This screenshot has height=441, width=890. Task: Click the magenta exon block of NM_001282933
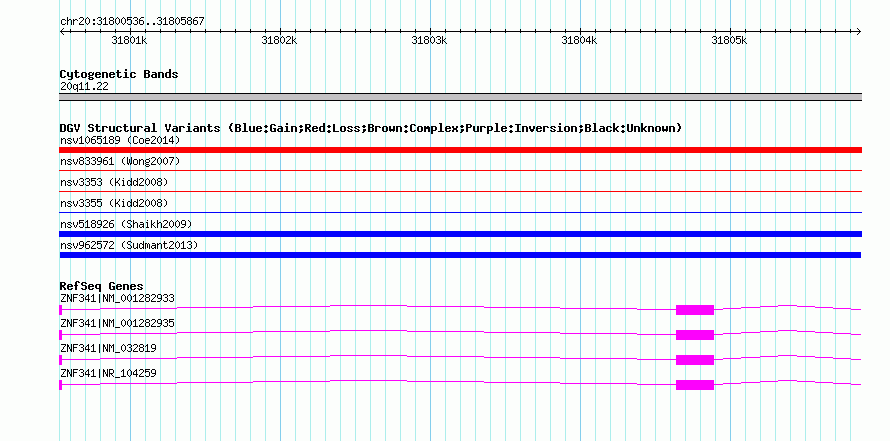[695, 310]
